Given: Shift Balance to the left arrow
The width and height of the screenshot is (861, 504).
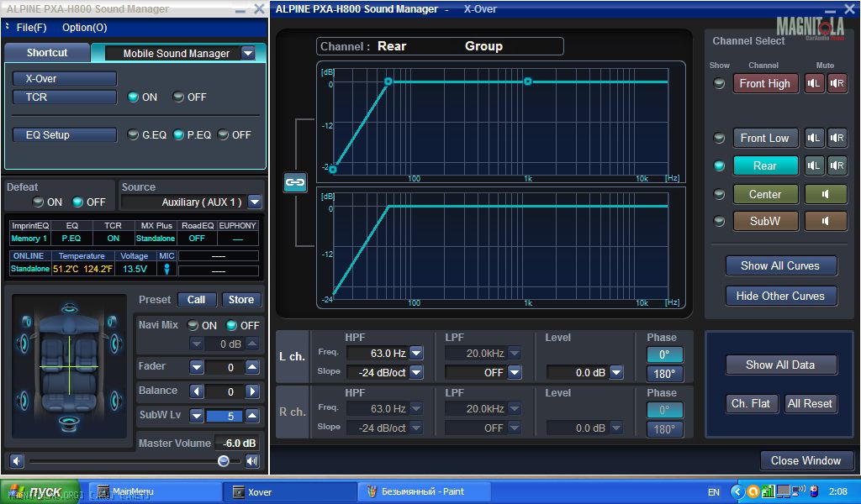Looking at the screenshot, I should coord(197,391).
